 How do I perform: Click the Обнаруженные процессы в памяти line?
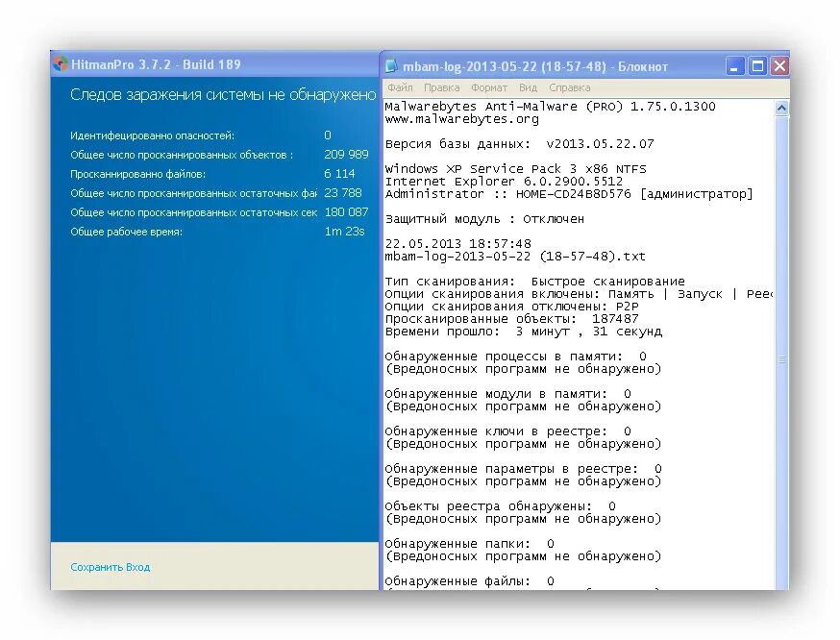pyautogui.click(x=515, y=357)
